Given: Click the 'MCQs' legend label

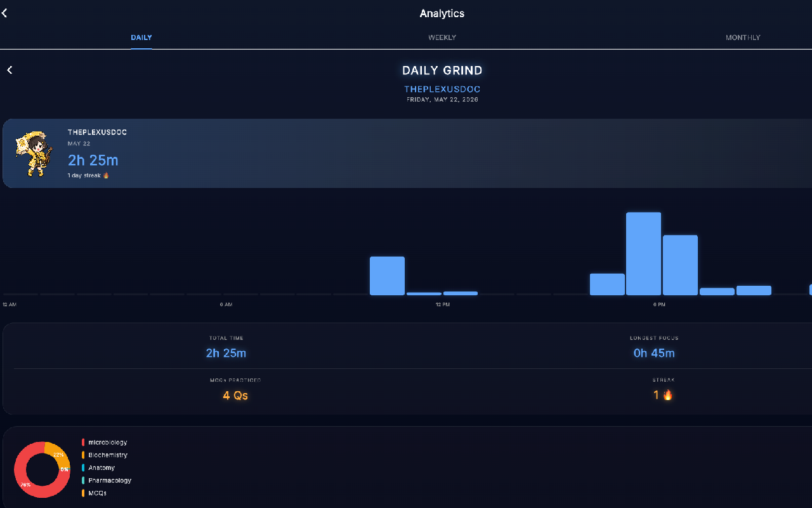Looking at the screenshot, I should [x=98, y=493].
